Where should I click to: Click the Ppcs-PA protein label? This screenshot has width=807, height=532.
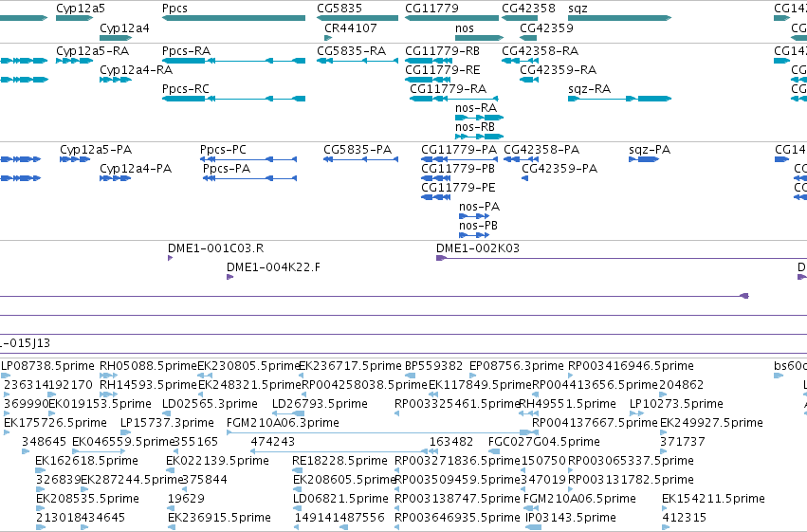coord(227,169)
